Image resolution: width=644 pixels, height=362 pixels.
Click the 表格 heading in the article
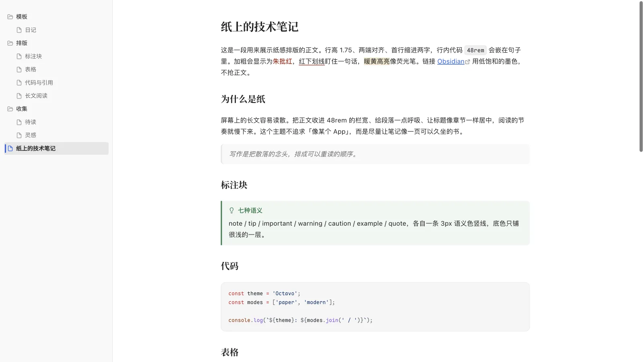point(230,352)
